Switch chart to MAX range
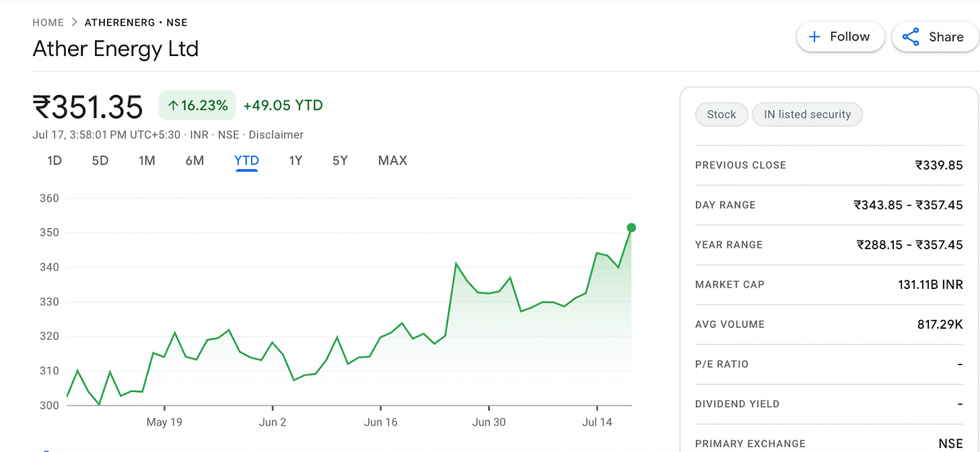 [392, 160]
